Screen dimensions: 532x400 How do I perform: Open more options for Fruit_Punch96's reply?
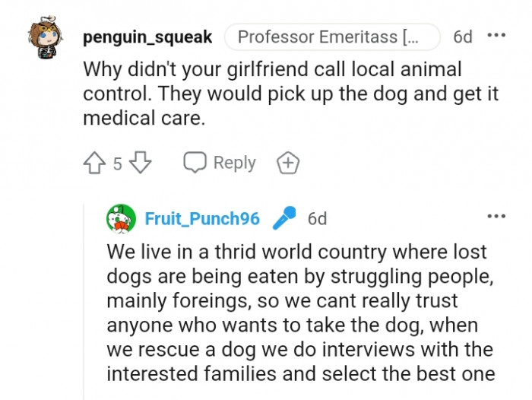tap(496, 217)
